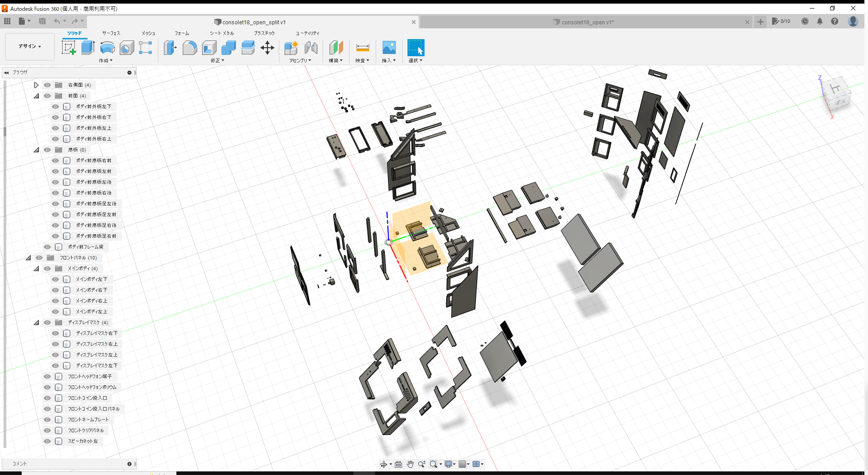Click the 8/10 cloud credits indicator
The image size is (868, 475).
[x=782, y=21]
